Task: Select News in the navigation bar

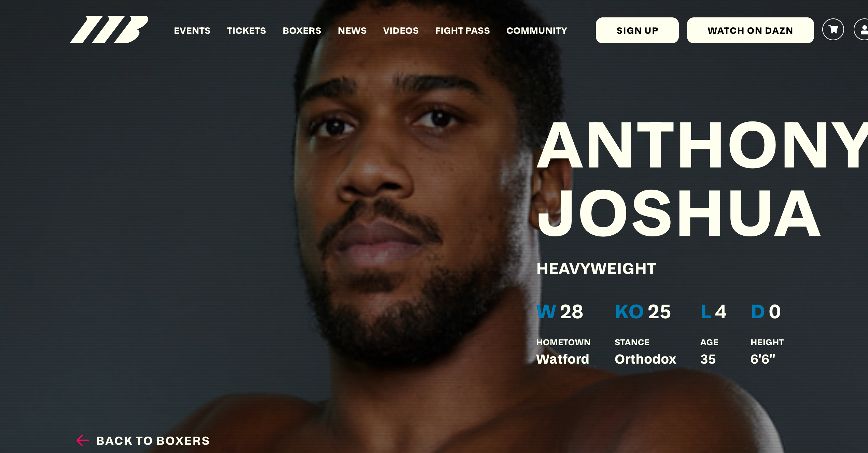Action: point(352,31)
